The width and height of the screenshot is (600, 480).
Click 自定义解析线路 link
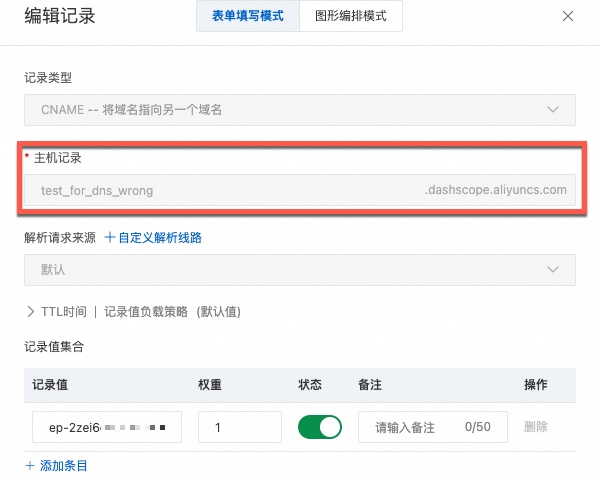click(x=153, y=238)
